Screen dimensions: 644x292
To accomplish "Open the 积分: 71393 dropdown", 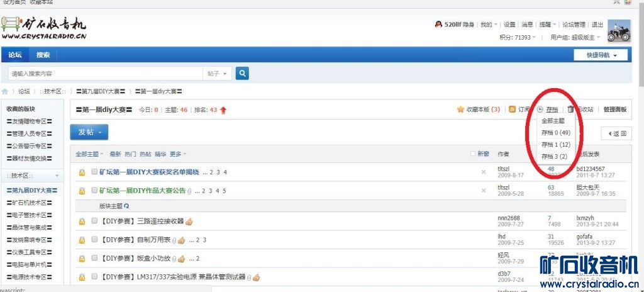I will tap(518, 37).
